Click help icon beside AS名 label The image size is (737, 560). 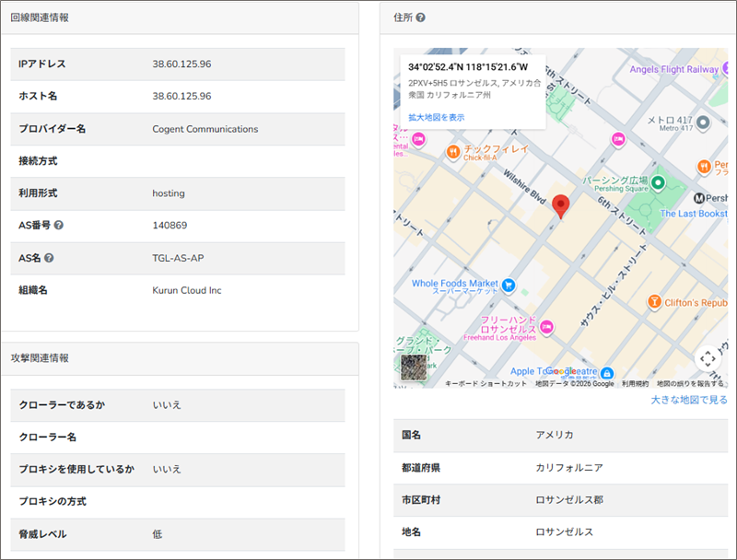point(49,258)
